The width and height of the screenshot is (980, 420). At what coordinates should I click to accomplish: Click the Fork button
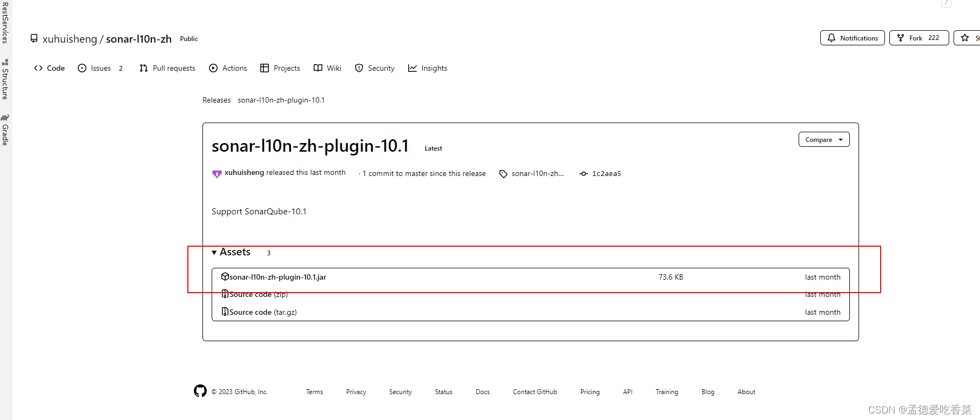918,38
